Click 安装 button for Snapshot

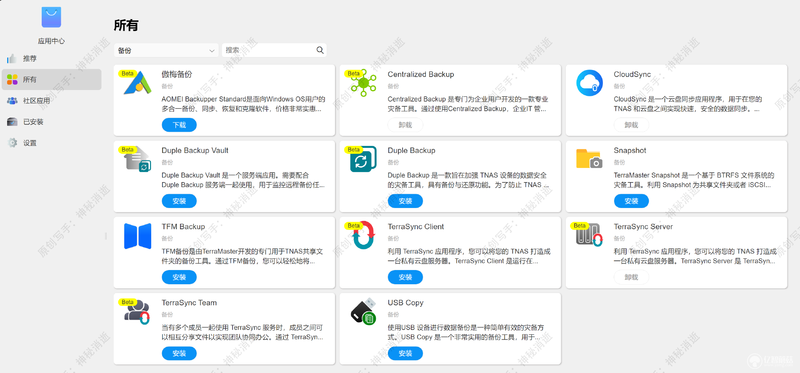tap(631, 201)
